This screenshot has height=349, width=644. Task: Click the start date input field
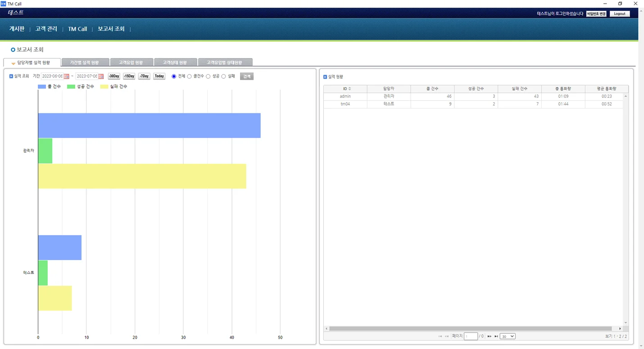(x=52, y=76)
